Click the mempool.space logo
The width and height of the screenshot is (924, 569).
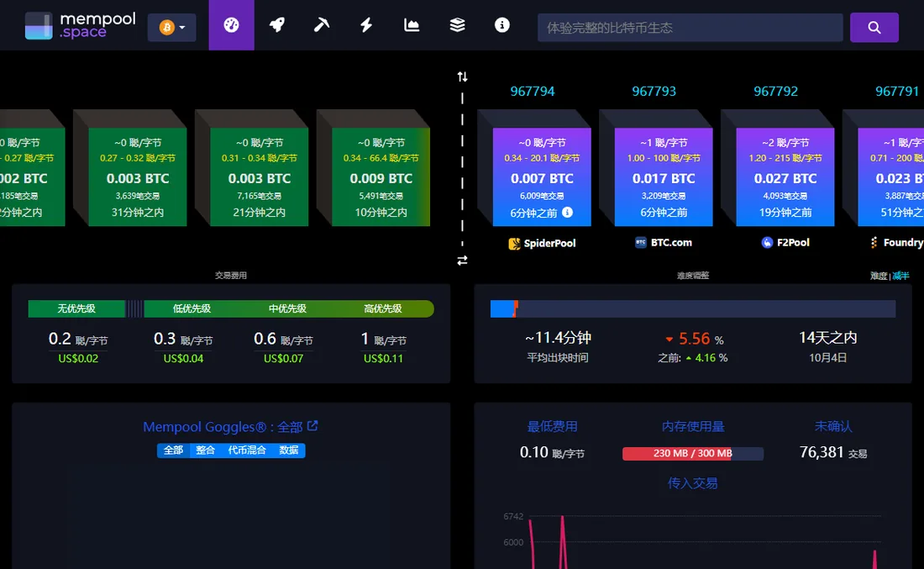click(80, 25)
